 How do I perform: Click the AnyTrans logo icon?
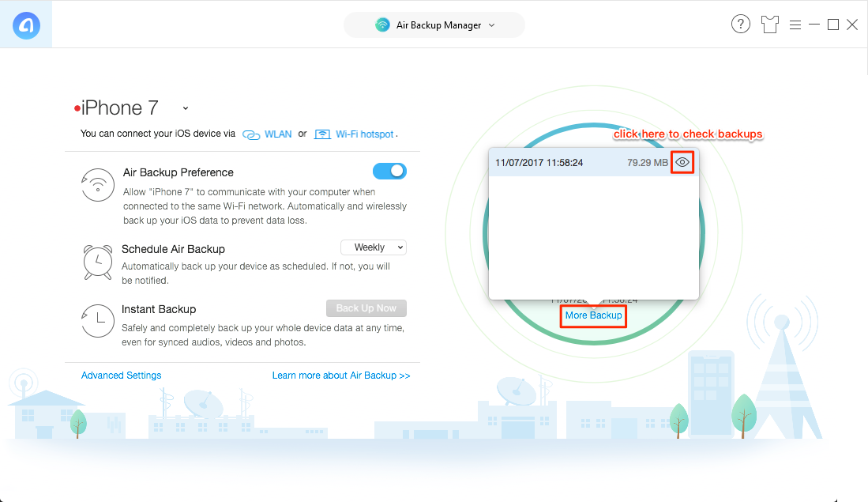[26, 25]
